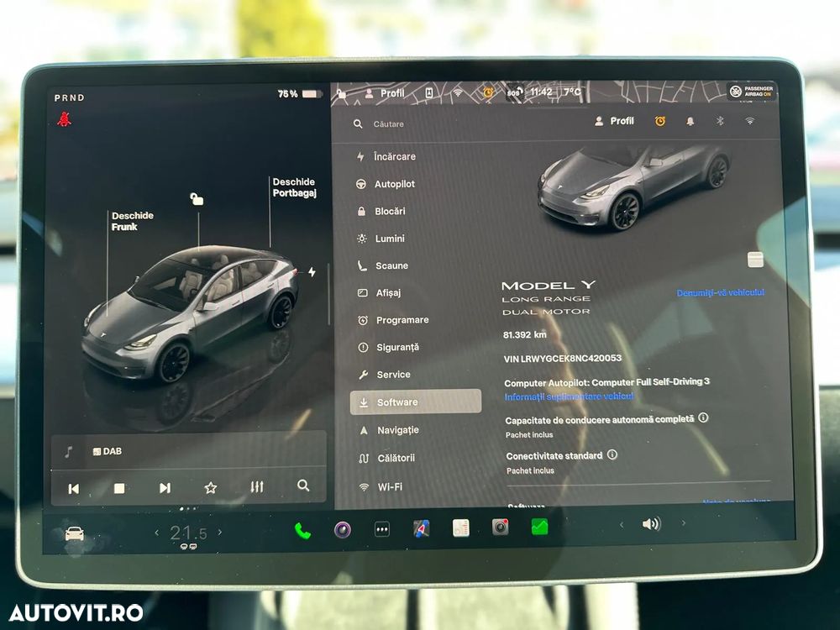
Task: Search media with magnifier icon
Action: (x=303, y=486)
